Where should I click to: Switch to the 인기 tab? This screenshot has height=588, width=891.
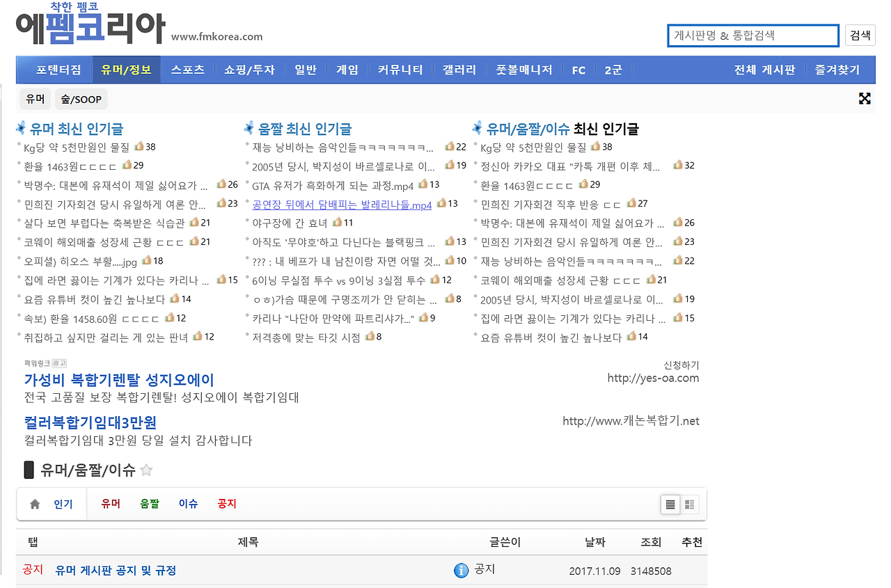tap(63, 504)
